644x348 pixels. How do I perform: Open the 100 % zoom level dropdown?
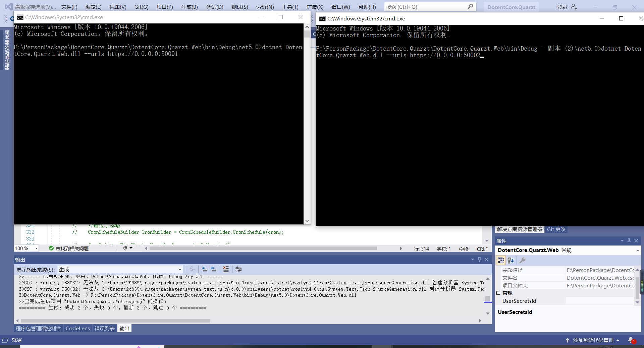(36, 249)
